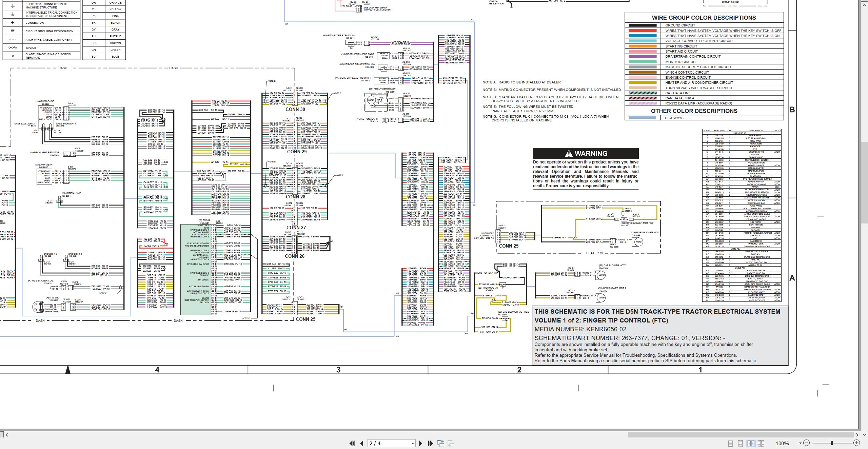Screen dimensions: 868x449
Task: Switch to single page view
Action: 730,443
